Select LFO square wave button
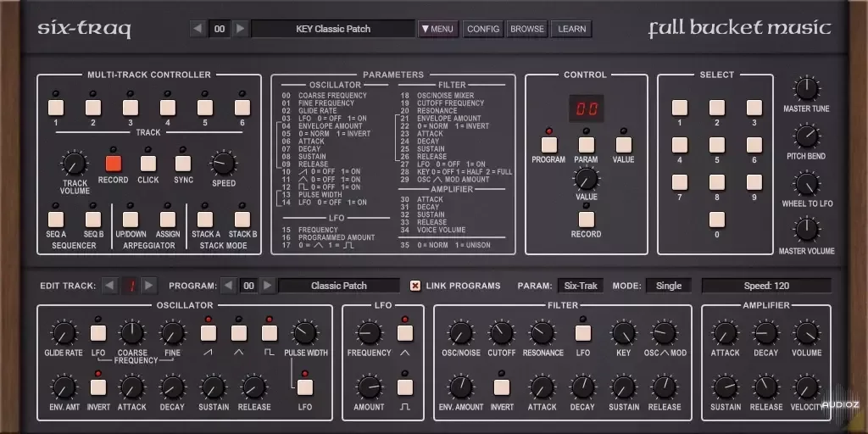The height and width of the screenshot is (434, 868). tap(405, 387)
